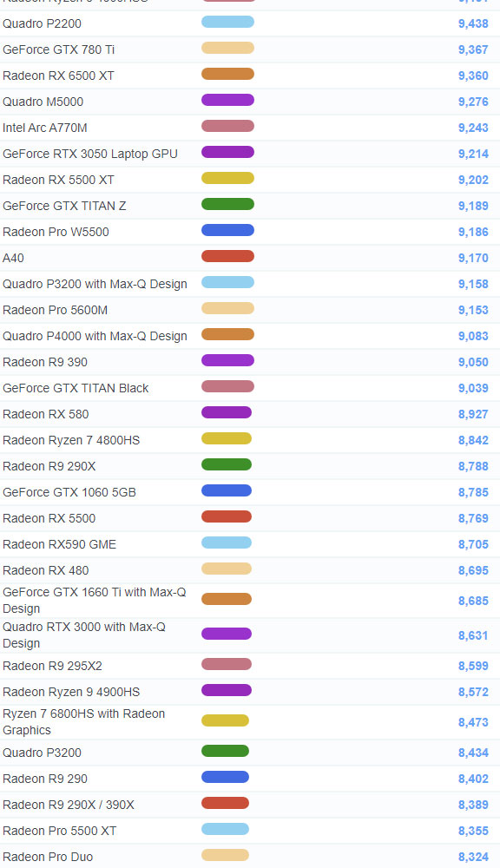Click the score 9,367

pos(473,49)
